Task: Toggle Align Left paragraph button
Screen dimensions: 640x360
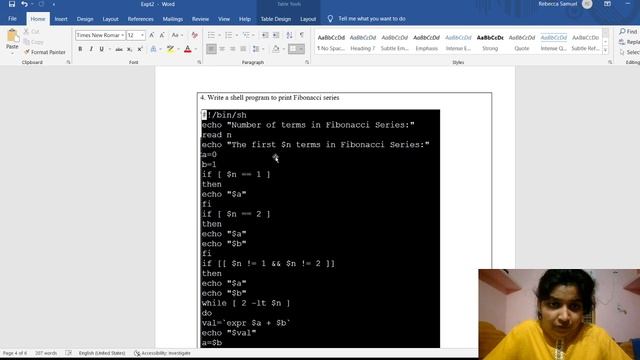Action: [211, 49]
